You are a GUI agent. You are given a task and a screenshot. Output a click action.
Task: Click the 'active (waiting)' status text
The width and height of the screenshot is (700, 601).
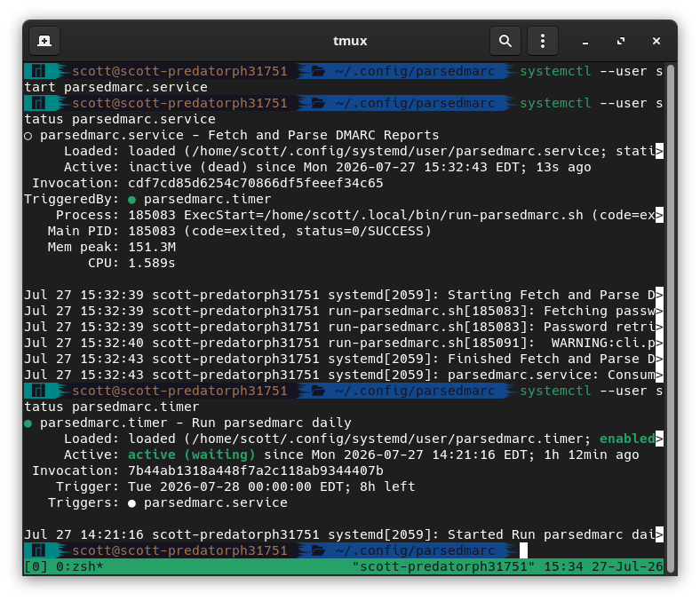tap(192, 455)
